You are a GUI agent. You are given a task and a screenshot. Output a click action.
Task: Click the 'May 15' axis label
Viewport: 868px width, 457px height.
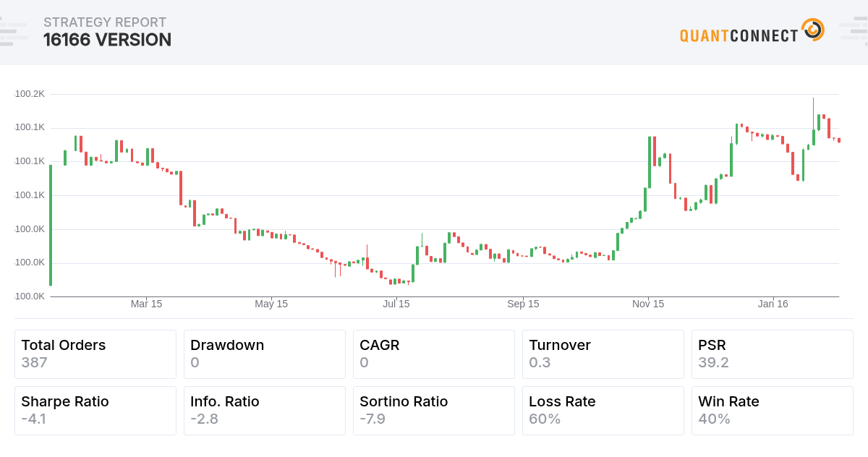(x=271, y=304)
